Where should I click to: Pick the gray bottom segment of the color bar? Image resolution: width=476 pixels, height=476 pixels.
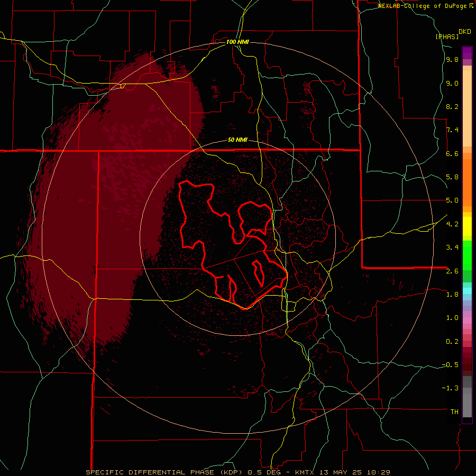pyautogui.click(x=467, y=403)
